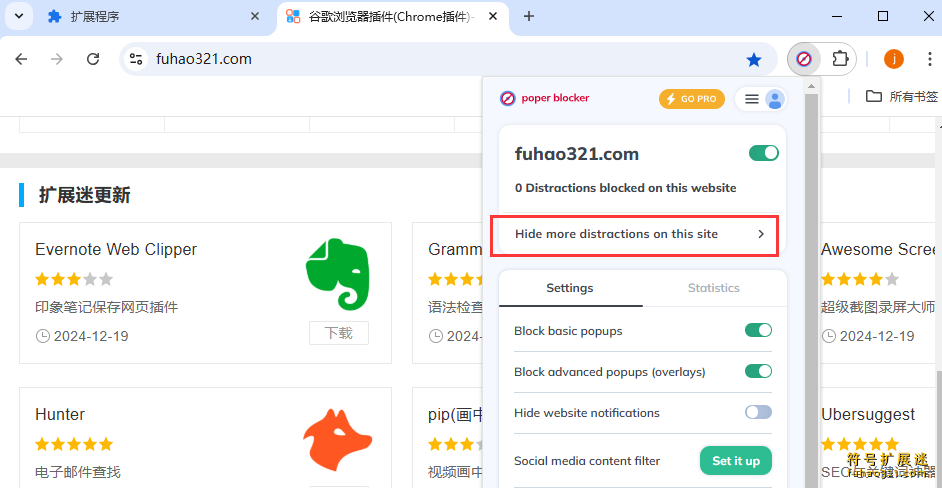This screenshot has width=942, height=488.
Task: Click the Hunter five-star rating
Action: coord(74,445)
